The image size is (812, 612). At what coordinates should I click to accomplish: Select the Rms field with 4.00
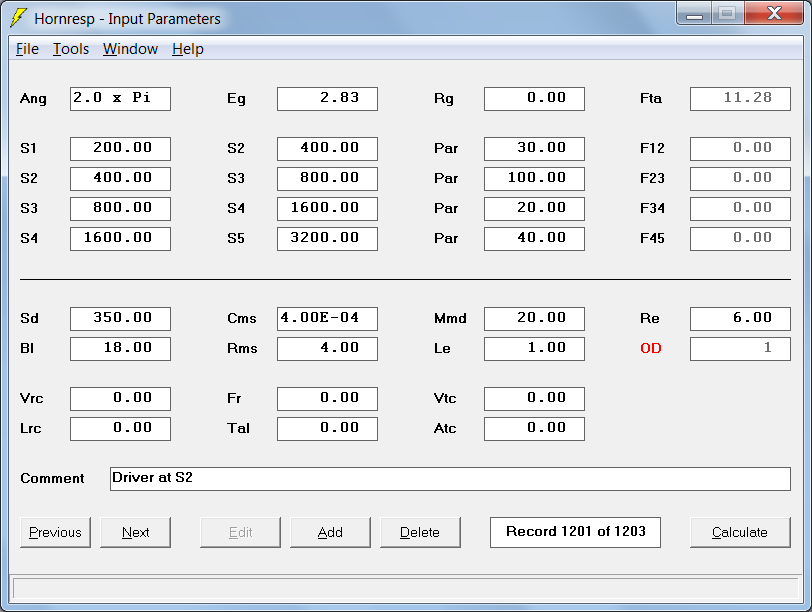[x=327, y=348]
